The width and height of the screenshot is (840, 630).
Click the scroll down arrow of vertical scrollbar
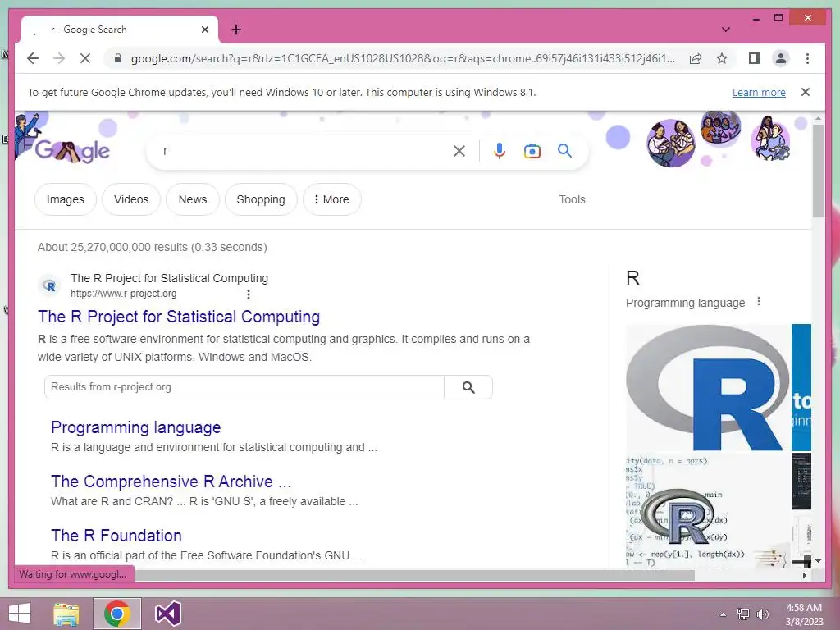click(818, 561)
